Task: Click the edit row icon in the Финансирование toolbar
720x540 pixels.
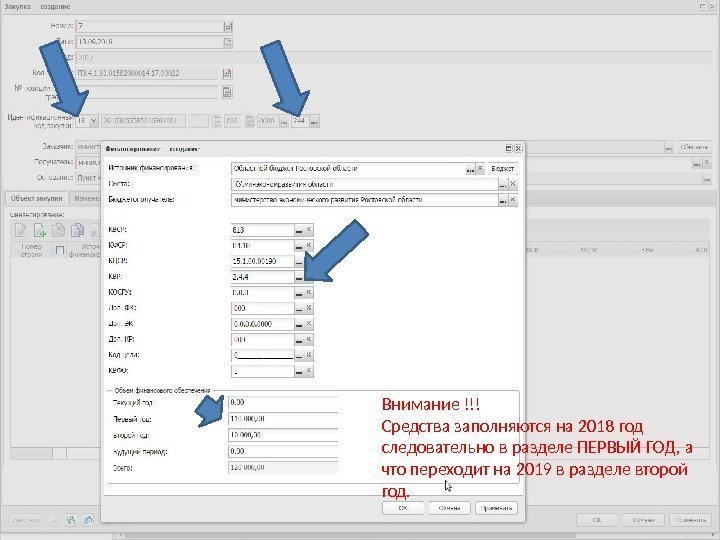Action: [x=21, y=230]
